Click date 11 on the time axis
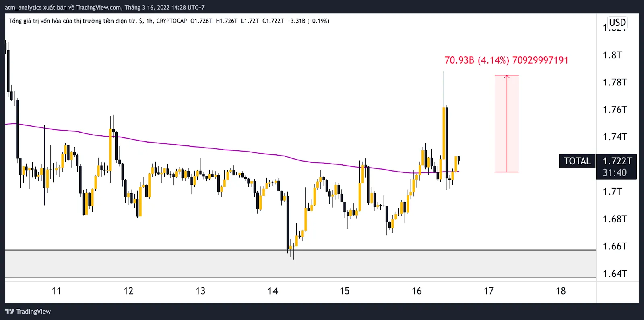 point(56,291)
